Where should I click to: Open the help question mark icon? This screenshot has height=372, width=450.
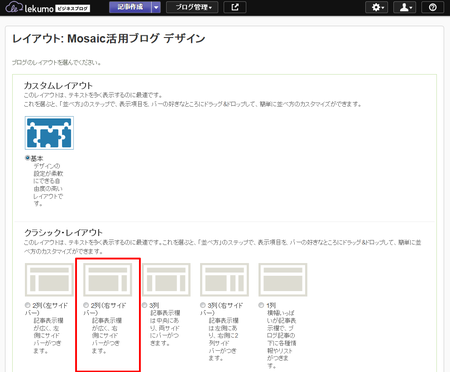pyautogui.click(x=432, y=7)
